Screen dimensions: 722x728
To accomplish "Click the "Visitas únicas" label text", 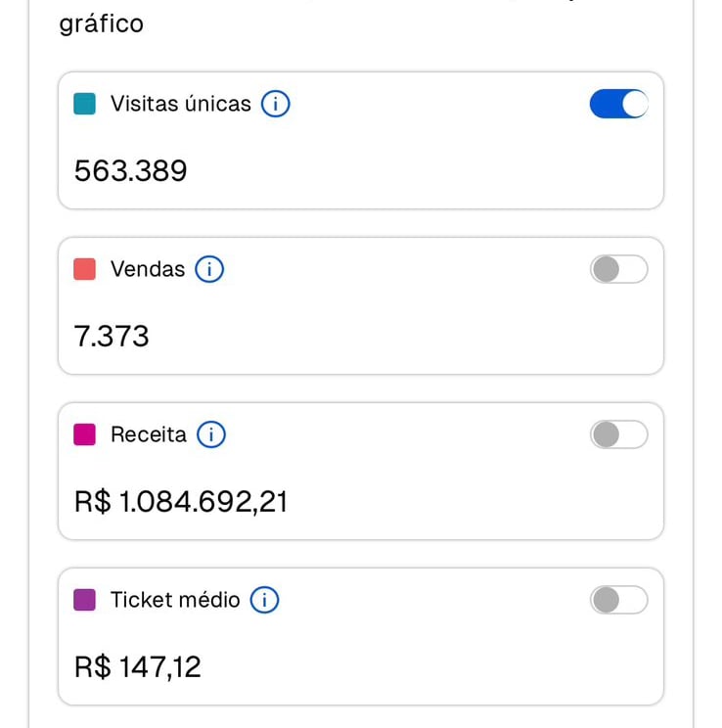I will point(180,104).
